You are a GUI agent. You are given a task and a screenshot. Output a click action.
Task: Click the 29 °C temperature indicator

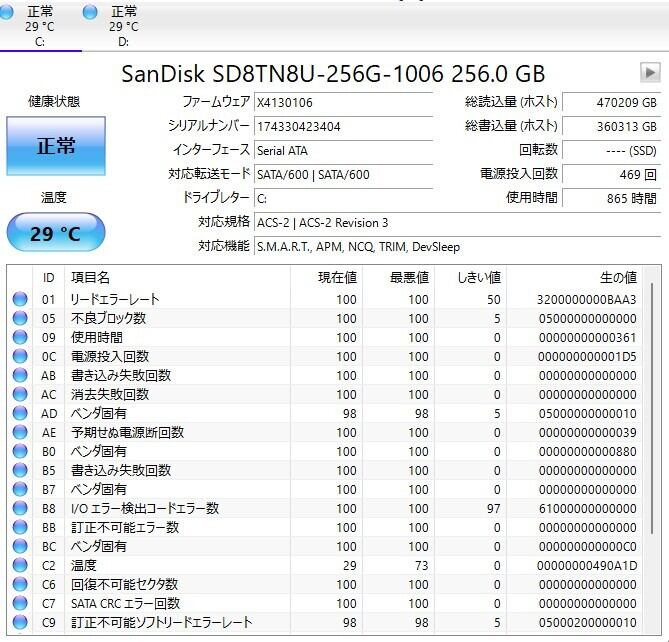point(56,234)
